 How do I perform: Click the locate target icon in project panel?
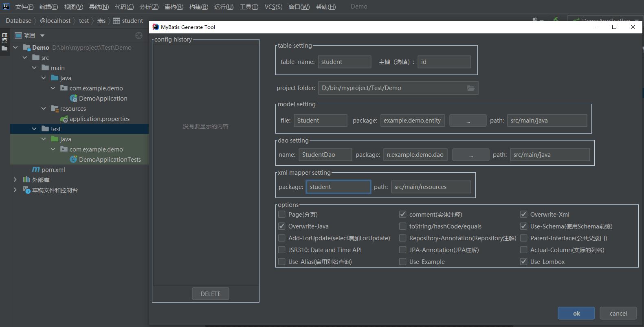pos(139,35)
